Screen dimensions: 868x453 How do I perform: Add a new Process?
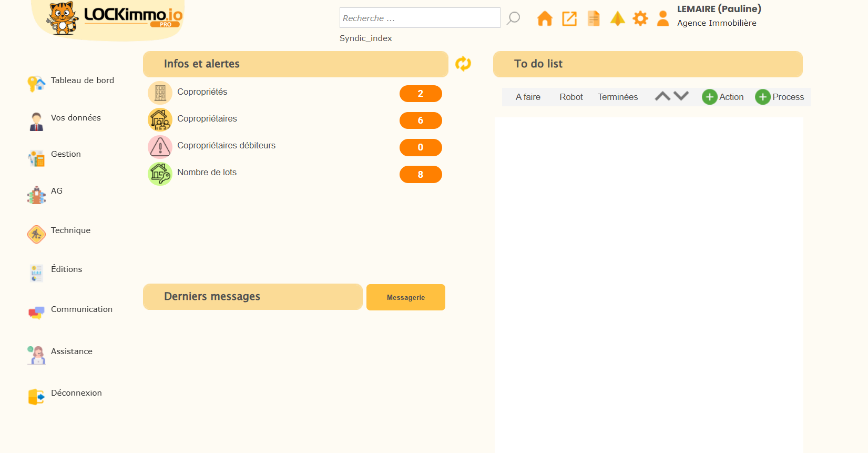[x=780, y=97]
